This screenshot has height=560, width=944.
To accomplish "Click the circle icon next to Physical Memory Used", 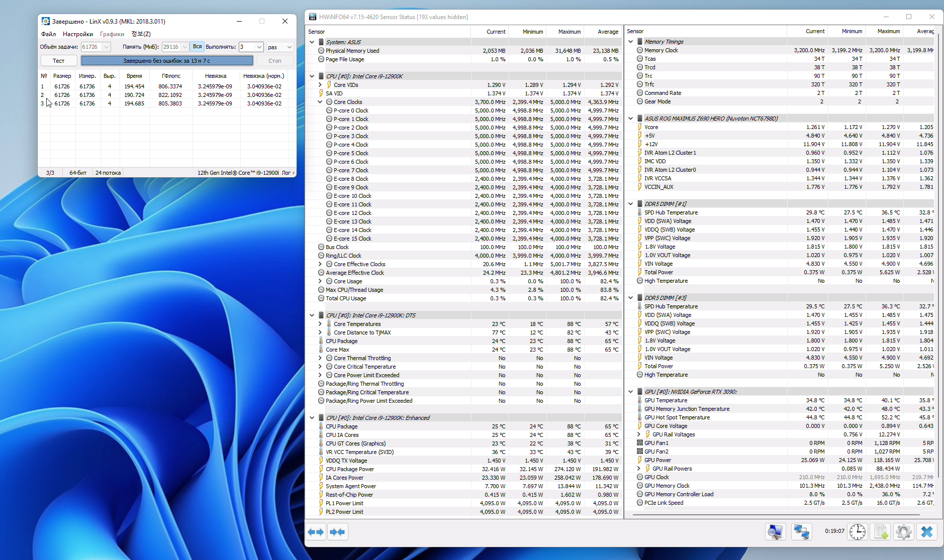I will click(x=321, y=51).
